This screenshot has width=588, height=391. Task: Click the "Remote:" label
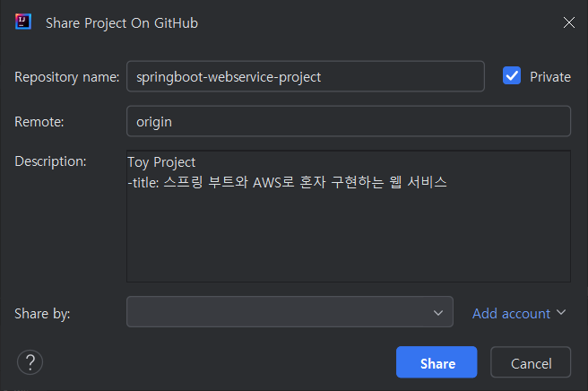coord(39,122)
